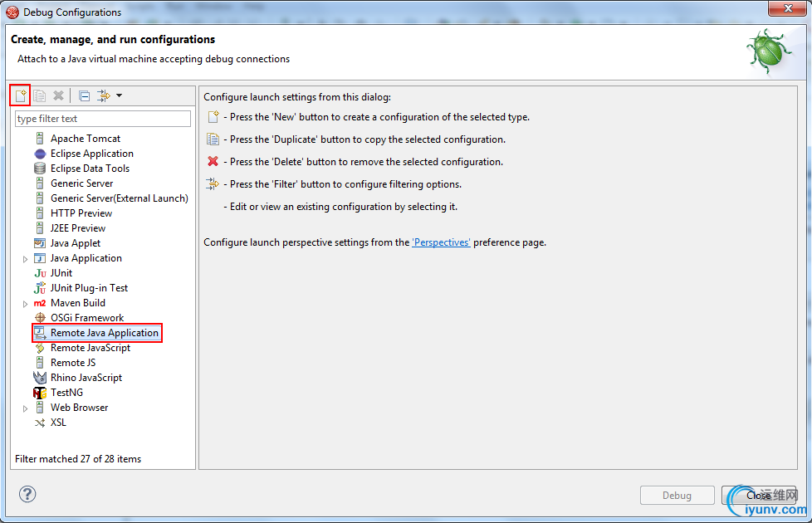Expand the Maven Build tree node
The width and height of the screenshot is (812, 523).
tap(25, 304)
